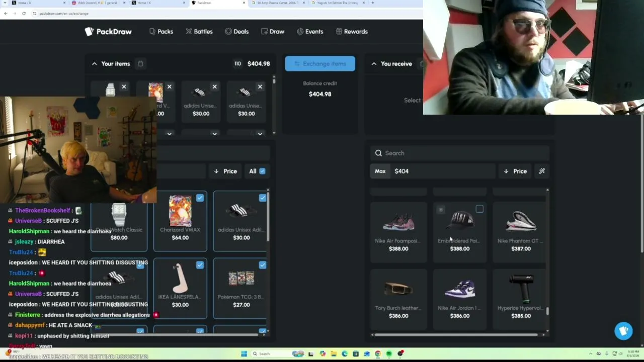Collapse the Your items section
Viewport: 644px width, 362px height.
tap(94, 64)
